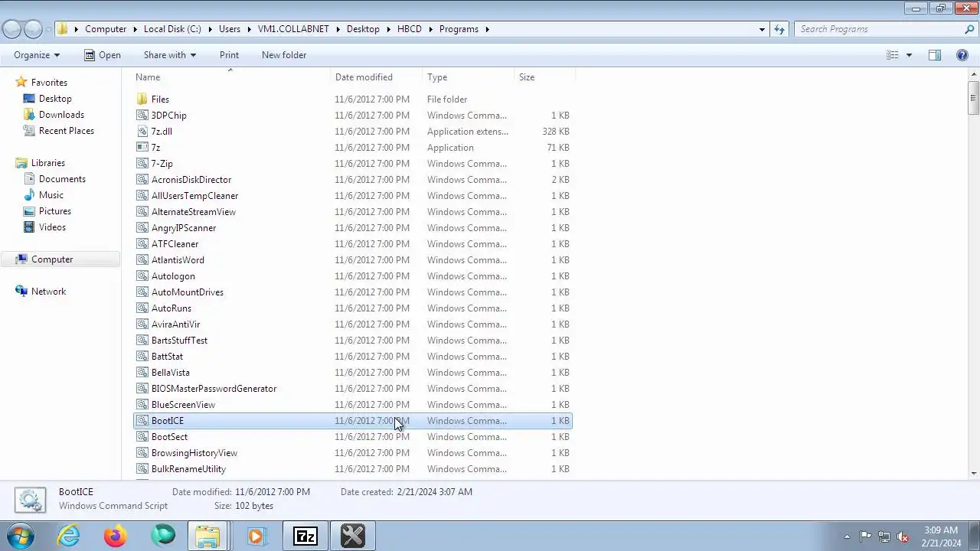
Task: Open the Help question mark icon
Action: tap(962, 55)
